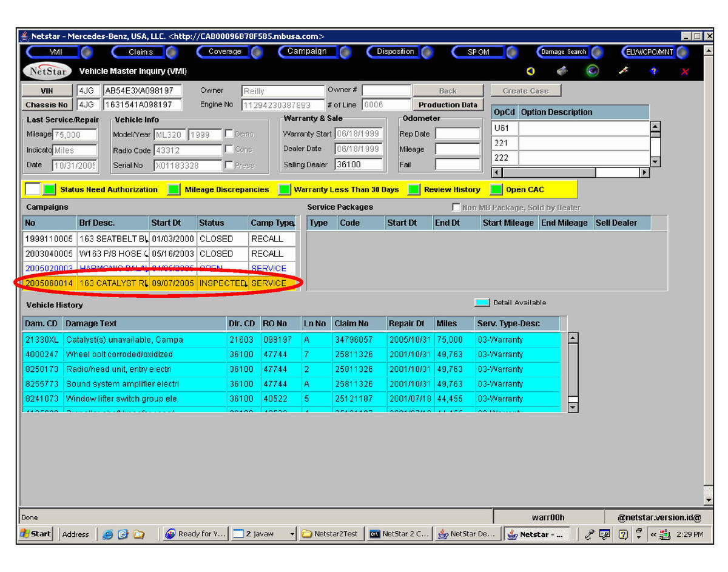This screenshot has height=572, width=728.
Task: Click the folder quick launch icon in taskbar
Action: (139, 534)
